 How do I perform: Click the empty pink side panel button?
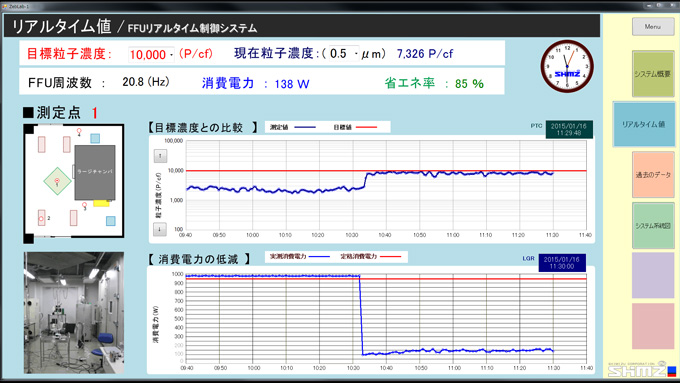click(x=653, y=326)
